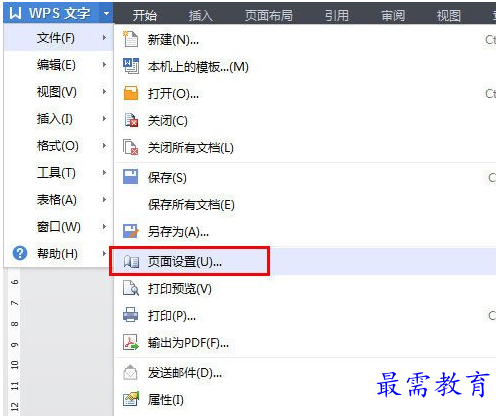The width and height of the screenshot is (498, 416).
Task: Click the Send Mail envelope icon
Action: click(130, 372)
